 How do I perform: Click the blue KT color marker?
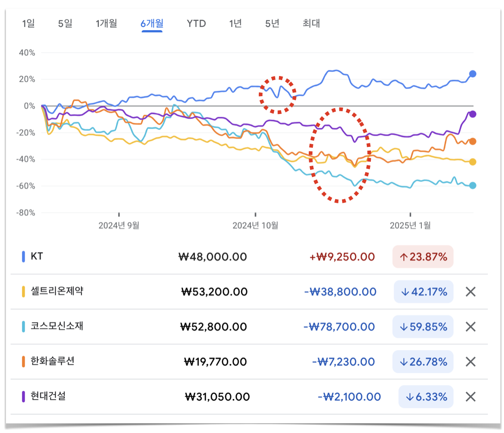23,257
